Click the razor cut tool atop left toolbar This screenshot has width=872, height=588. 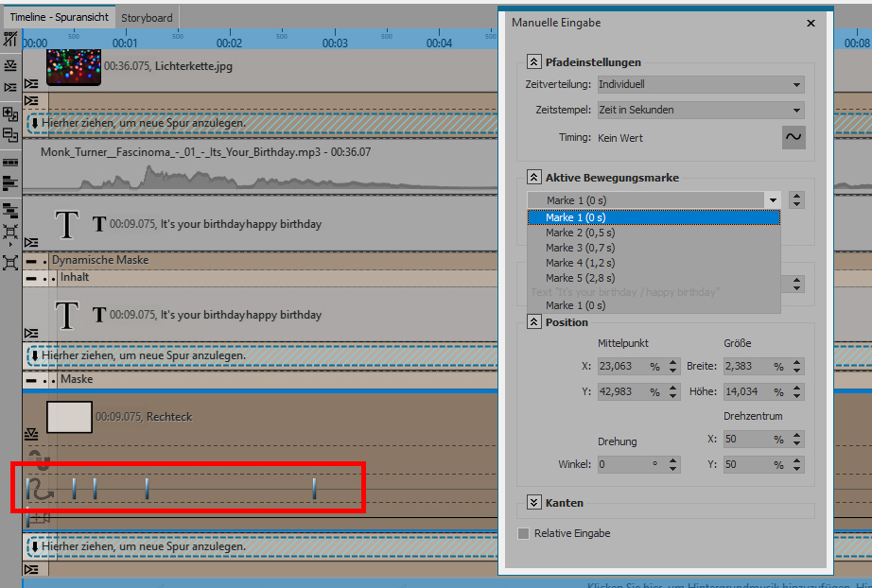[x=10, y=40]
